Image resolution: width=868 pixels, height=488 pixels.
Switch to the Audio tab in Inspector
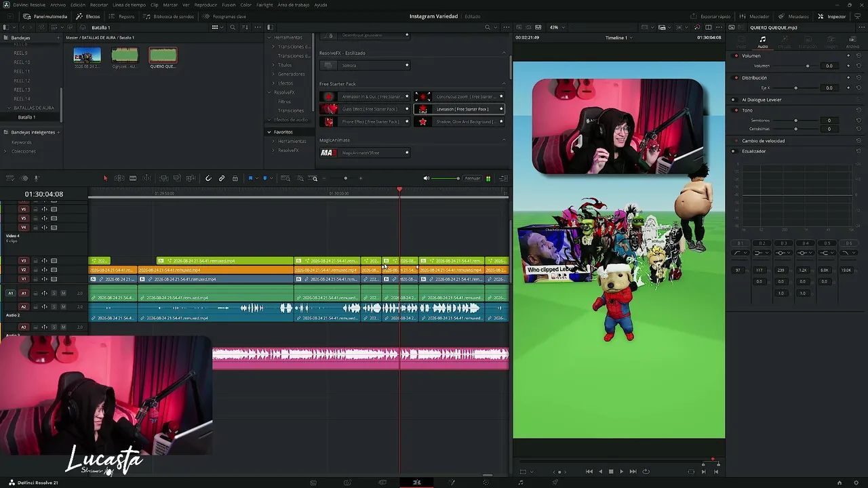point(763,43)
